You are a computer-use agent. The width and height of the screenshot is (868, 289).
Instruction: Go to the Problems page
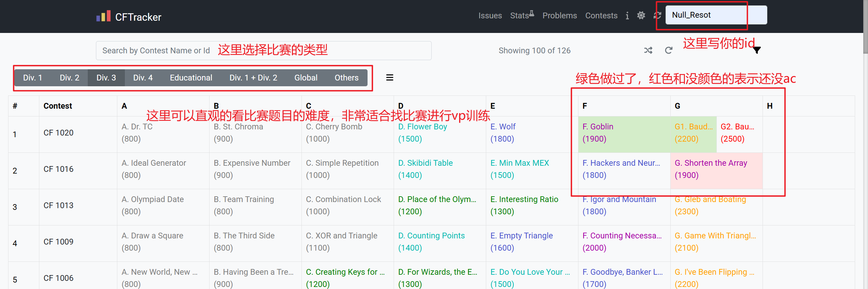(559, 16)
